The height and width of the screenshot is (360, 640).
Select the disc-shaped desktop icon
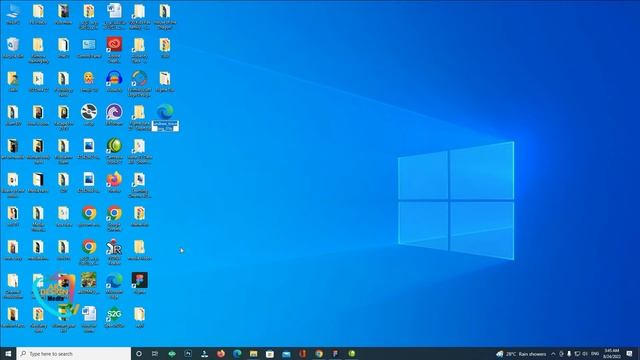89,115
